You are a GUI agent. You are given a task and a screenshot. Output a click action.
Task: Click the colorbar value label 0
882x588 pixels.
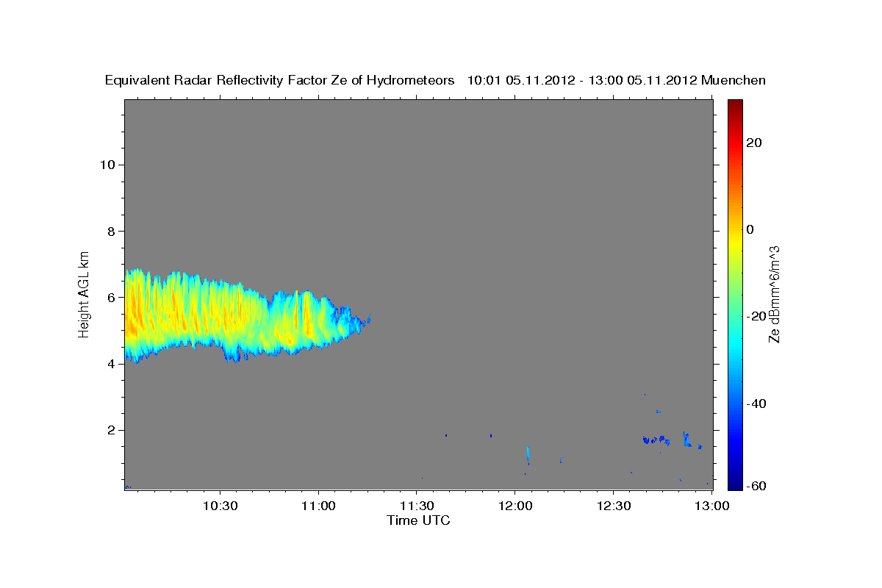coord(750,229)
